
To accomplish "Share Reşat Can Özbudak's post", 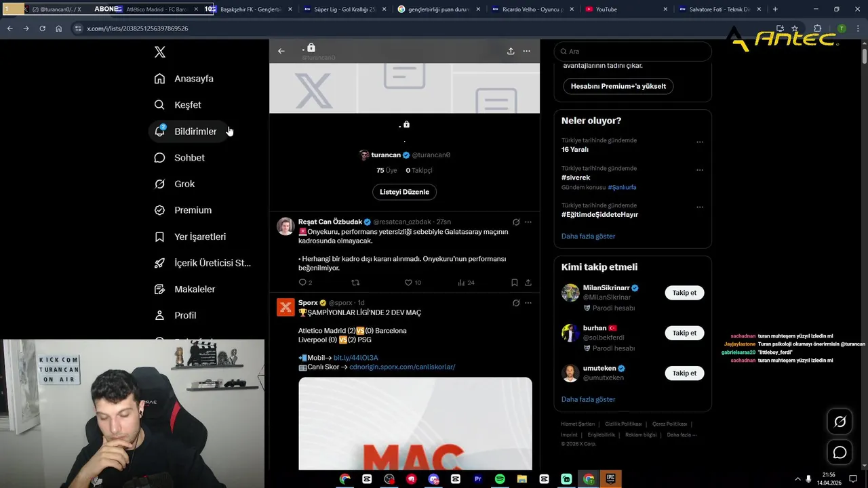I will point(528,283).
